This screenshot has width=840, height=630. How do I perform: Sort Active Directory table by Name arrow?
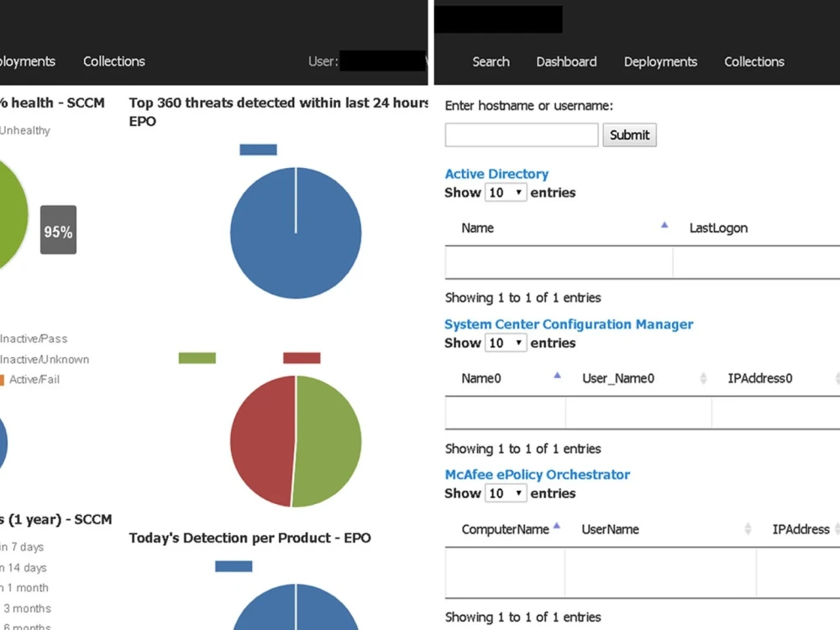664,225
